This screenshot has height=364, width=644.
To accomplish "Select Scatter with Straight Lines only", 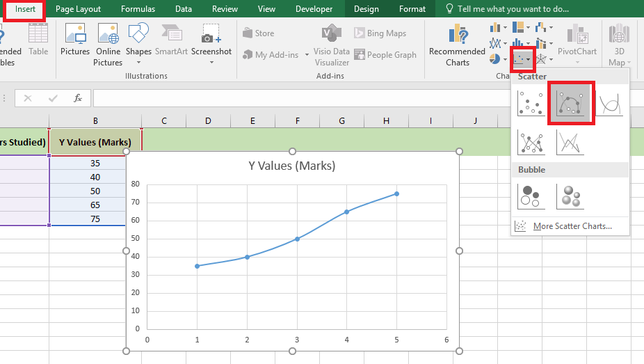I will [570, 142].
